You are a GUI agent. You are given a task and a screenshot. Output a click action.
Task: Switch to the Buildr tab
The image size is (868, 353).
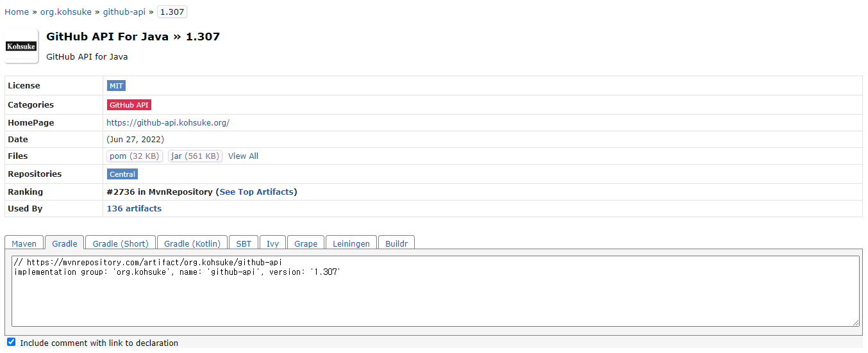pos(397,243)
